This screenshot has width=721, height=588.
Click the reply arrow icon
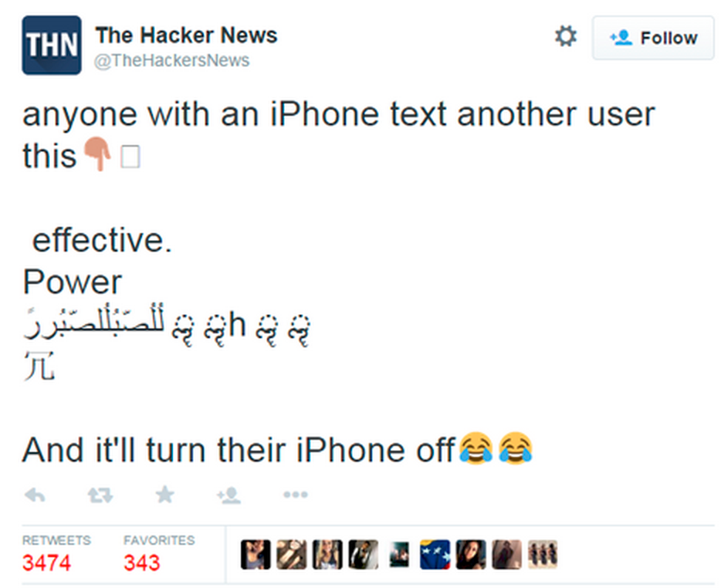pyautogui.click(x=35, y=495)
